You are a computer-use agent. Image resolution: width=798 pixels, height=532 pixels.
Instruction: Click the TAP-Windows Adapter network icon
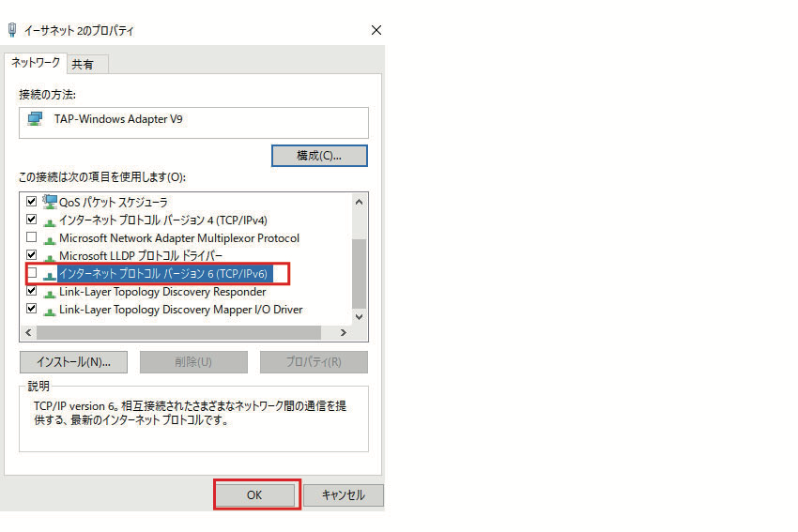35,119
